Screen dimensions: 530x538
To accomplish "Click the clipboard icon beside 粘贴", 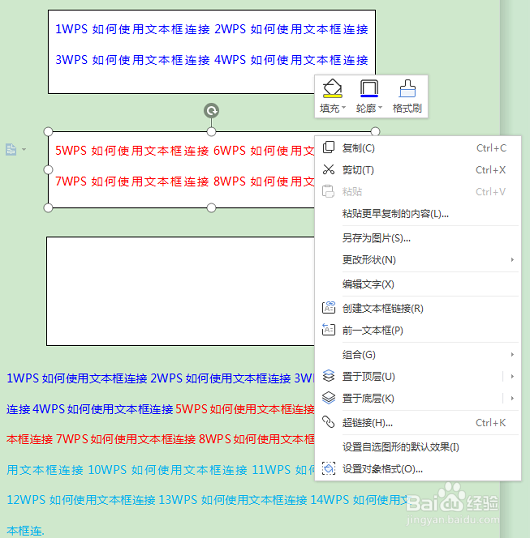I will tap(328, 191).
